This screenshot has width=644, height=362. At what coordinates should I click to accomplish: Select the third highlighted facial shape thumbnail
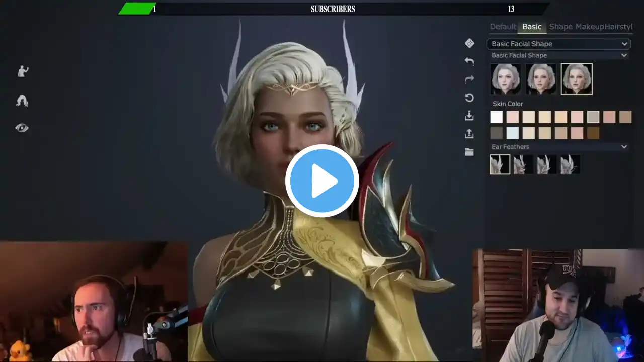[577, 79]
